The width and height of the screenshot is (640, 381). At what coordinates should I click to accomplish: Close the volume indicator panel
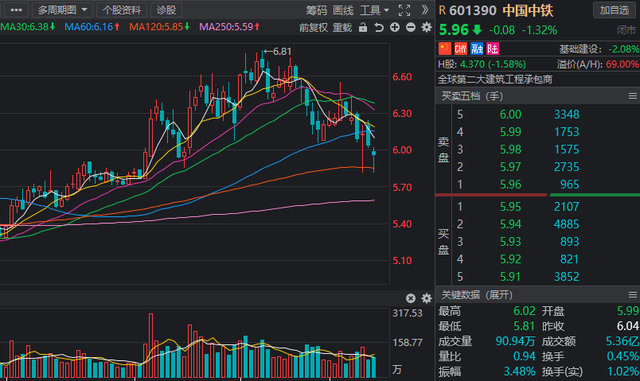pyautogui.click(x=411, y=299)
